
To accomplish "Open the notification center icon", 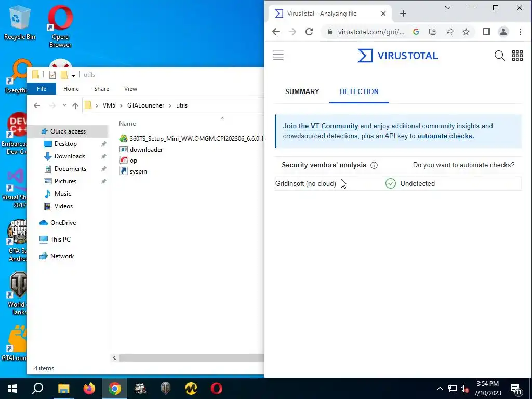I will tap(516, 389).
